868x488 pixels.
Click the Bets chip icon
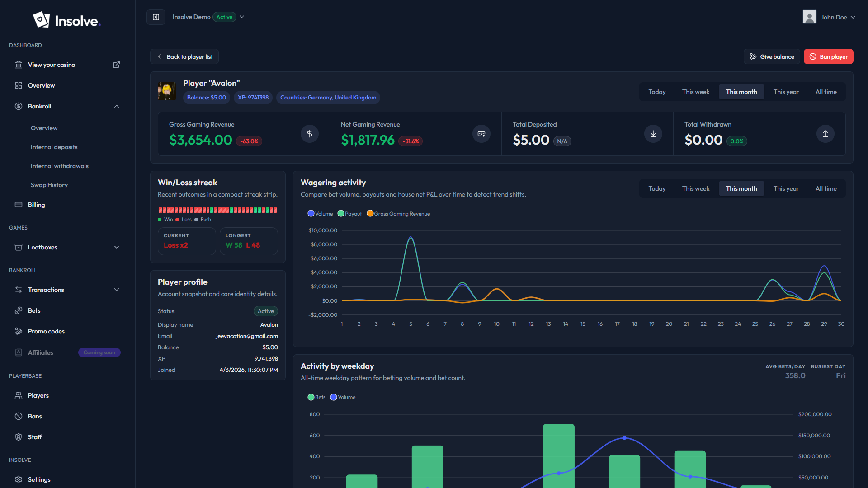click(x=19, y=310)
